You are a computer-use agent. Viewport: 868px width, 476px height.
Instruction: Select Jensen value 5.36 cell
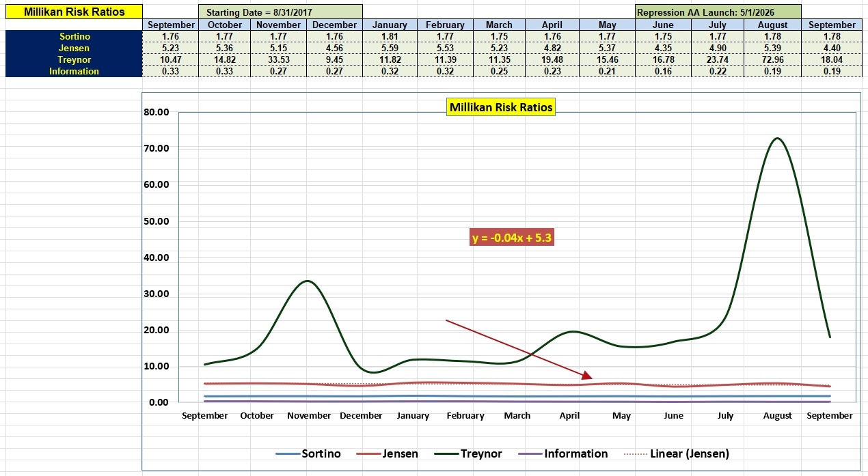click(225, 48)
